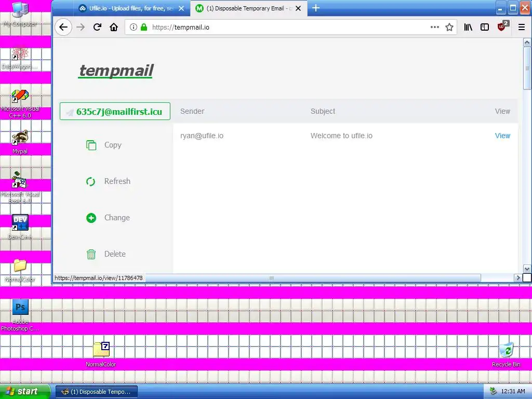Select the Disposable Temporary Email tab
The image size is (532, 399).
pyautogui.click(x=249, y=8)
